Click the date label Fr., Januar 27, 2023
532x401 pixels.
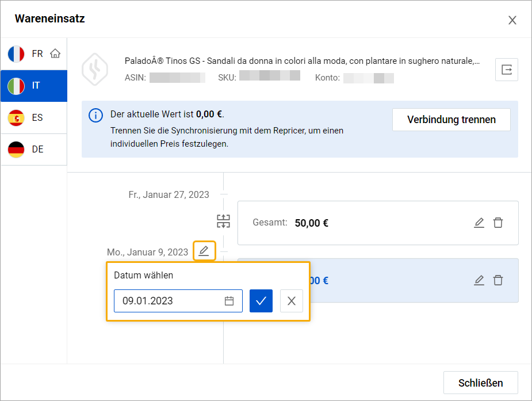[169, 194]
